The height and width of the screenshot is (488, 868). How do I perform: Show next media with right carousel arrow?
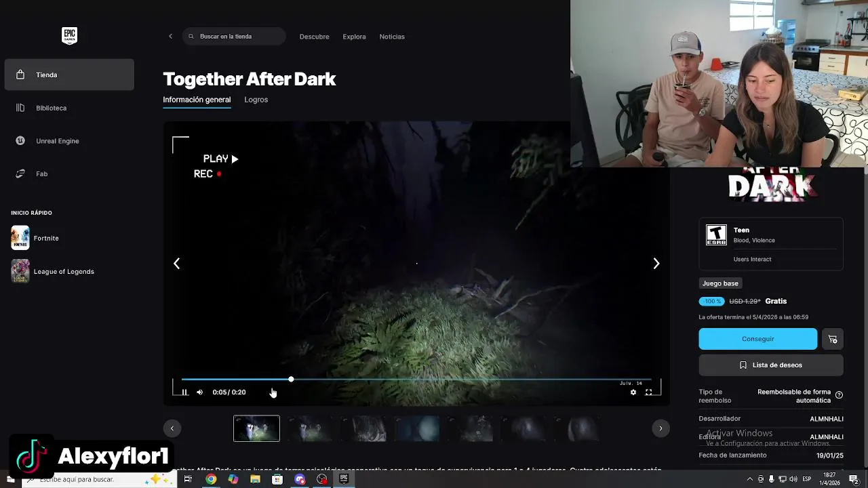[656, 264]
